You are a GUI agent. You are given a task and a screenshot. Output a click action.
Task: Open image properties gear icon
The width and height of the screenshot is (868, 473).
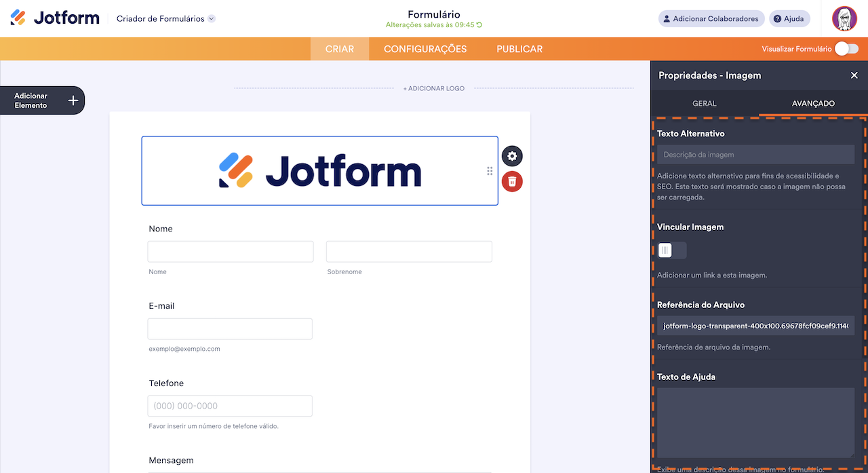[512, 156]
